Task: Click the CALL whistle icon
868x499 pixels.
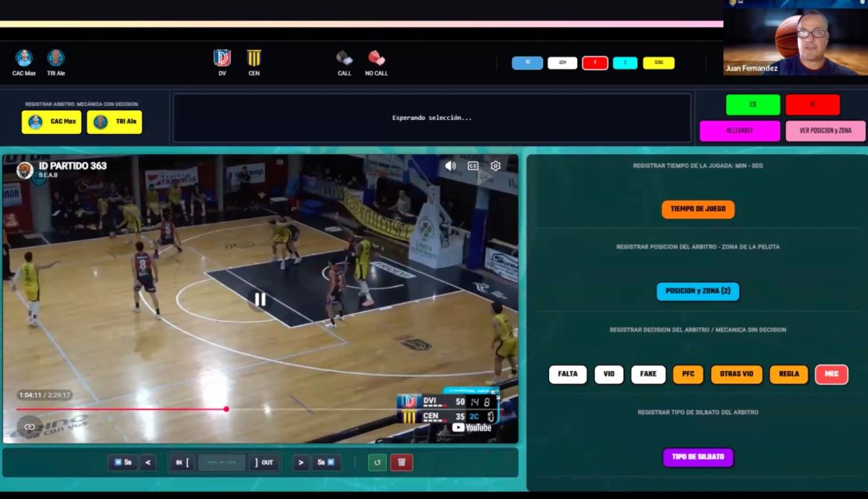Action: [x=343, y=59]
